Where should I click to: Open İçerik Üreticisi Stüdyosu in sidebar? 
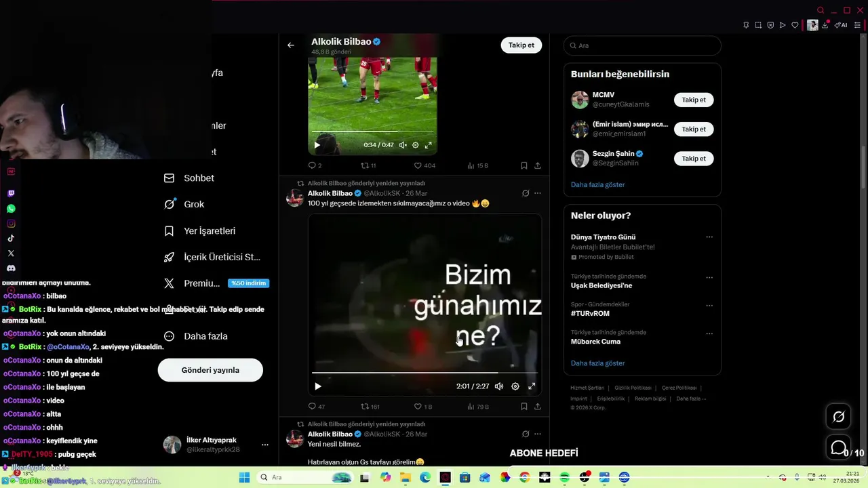pyautogui.click(x=212, y=258)
